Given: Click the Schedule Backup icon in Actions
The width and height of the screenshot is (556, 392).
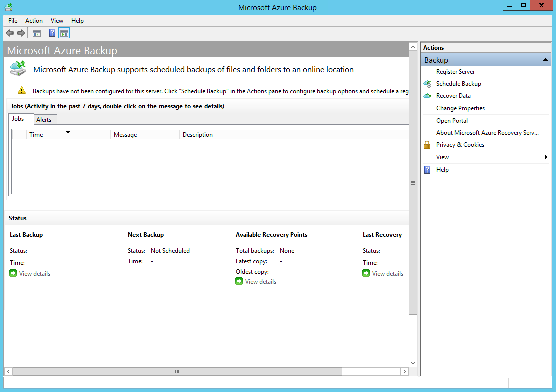Looking at the screenshot, I should coord(427,84).
